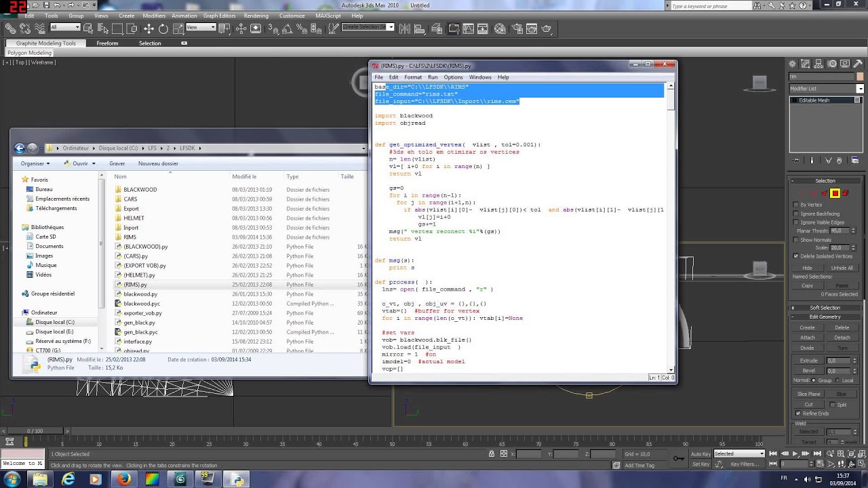Enable the By Vertex checkbox
The height and width of the screenshot is (488, 868).
[796, 205]
